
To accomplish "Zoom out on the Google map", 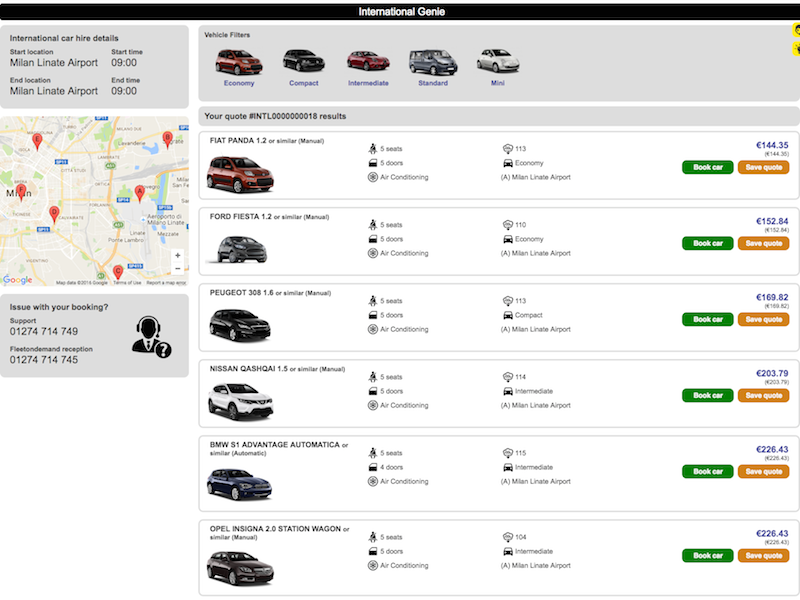I will 178,268.
